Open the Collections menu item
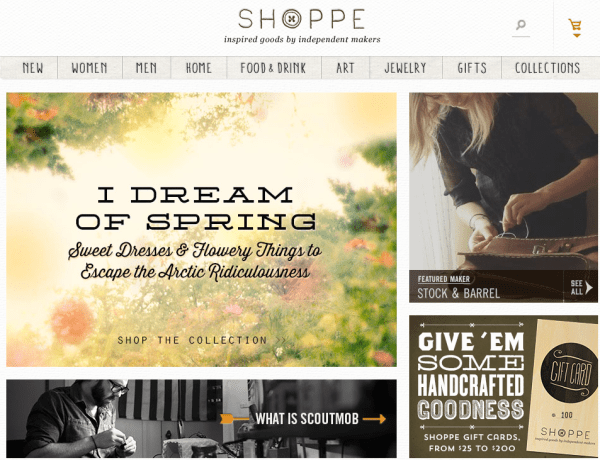Screen dimensions: 600x460 [x=548, y=68]
